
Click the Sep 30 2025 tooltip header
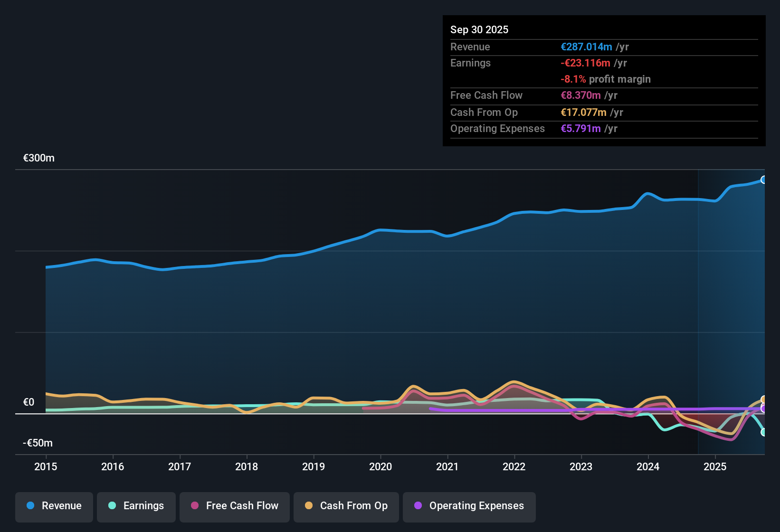coord(479,29)
